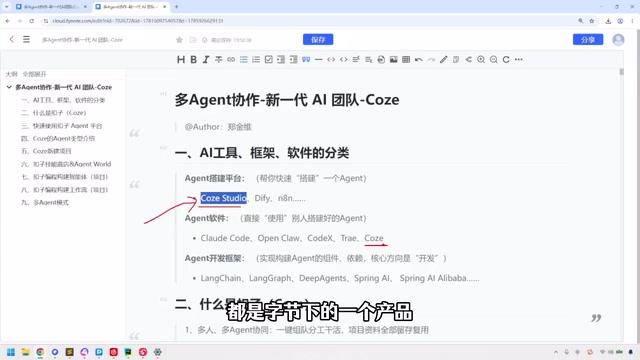Click the LangChain、LangGraph list line
640x360 pixels.
(340, 278)
